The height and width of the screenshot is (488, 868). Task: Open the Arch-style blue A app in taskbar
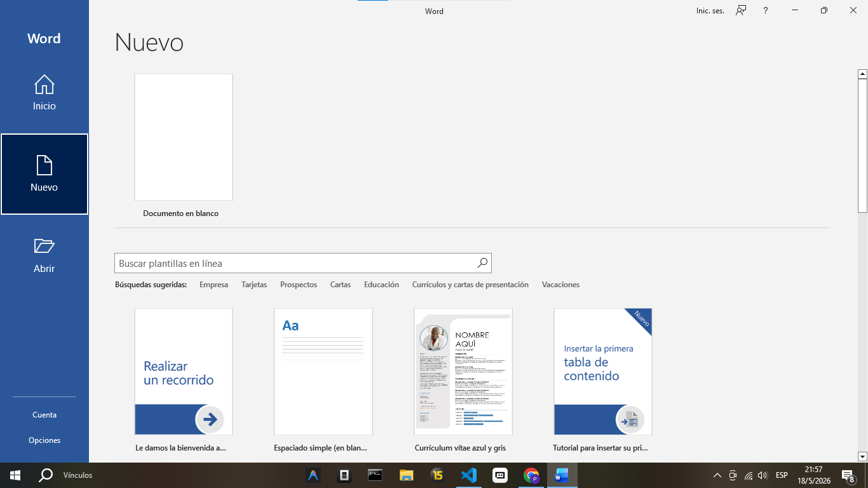pos(313,475)
